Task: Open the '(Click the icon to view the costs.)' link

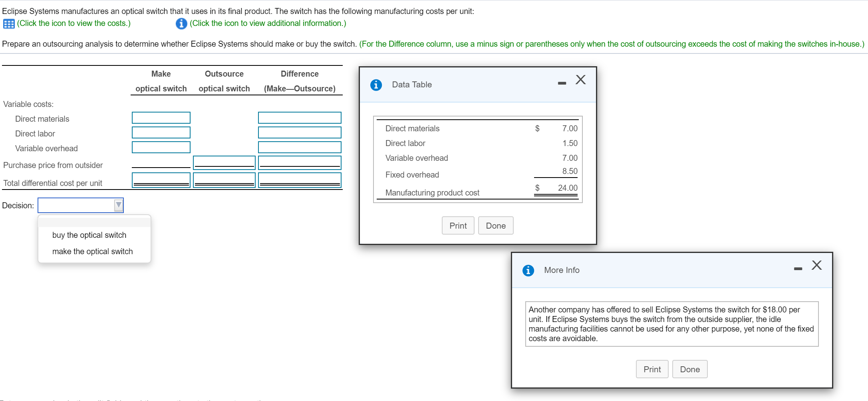Action: [x=74, y=23]
